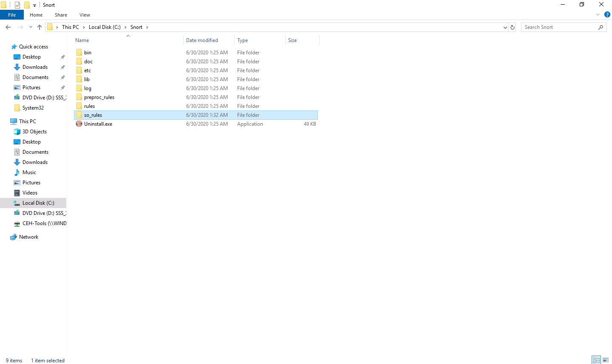Screen dimensions: 612x364
Task: Click the bin folder icon
Action: click(79, 53)
